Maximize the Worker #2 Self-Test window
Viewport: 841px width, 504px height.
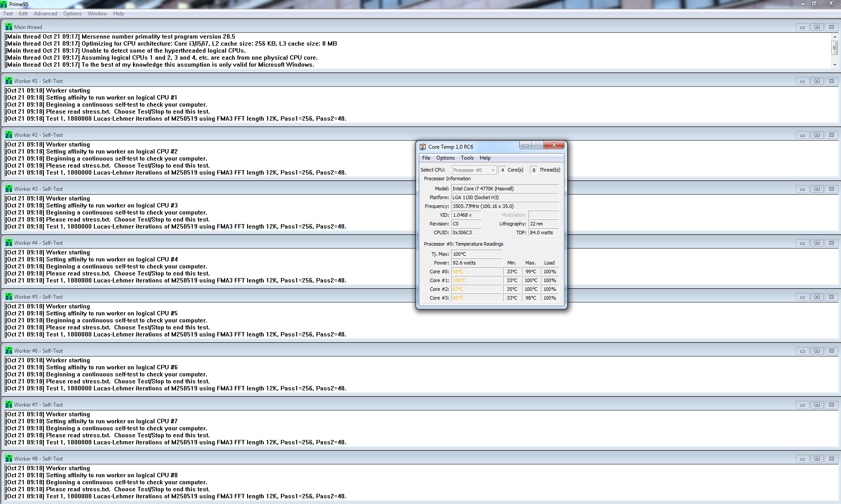(817, 135)
